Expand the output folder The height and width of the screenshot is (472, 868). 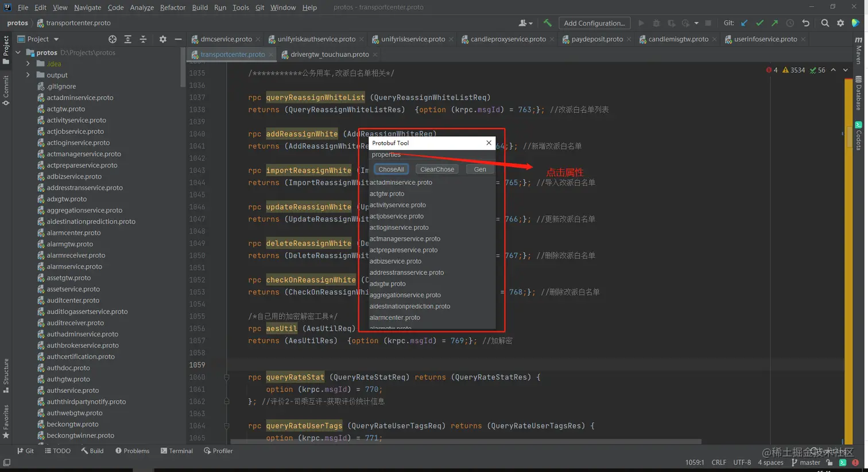coord(28,75)
